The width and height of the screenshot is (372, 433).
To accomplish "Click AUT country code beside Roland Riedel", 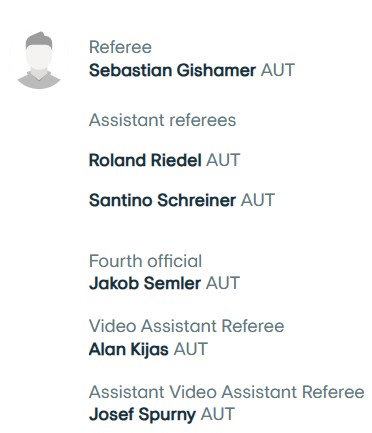I will click(223, 160).
